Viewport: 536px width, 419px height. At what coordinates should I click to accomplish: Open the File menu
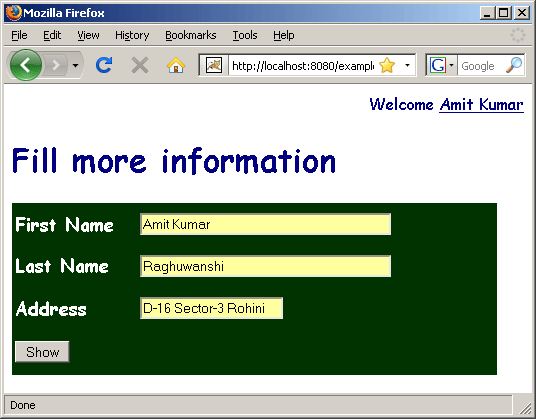19,35
